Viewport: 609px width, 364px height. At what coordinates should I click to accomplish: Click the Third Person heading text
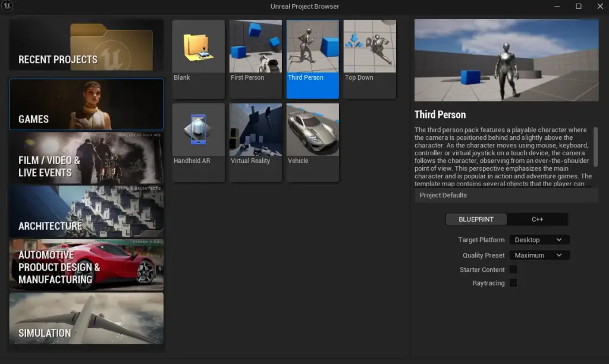pyautogui.click(x=440, y=115)
